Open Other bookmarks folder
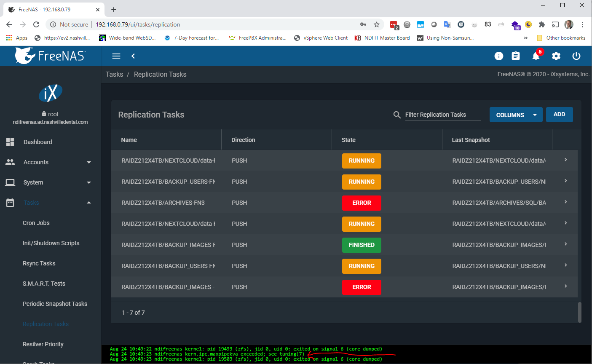Image resolution: width=592 pixels, height=364 pixels. pos(561,38)
